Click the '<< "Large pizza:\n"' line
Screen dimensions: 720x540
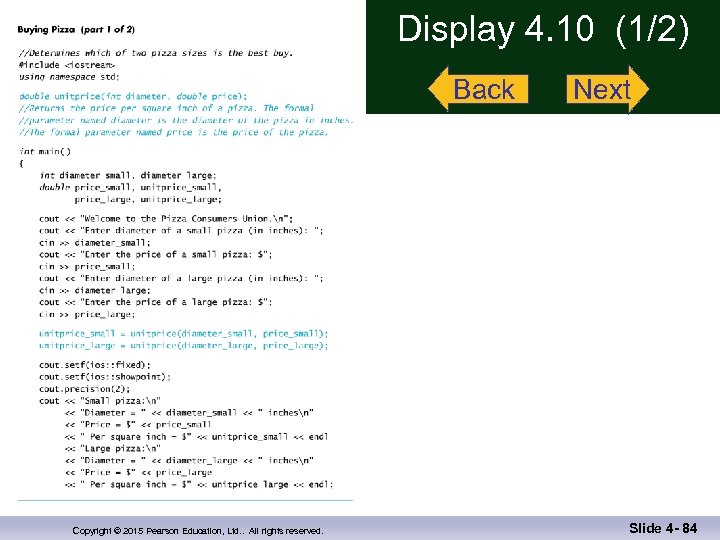click(x=113, y=449)
